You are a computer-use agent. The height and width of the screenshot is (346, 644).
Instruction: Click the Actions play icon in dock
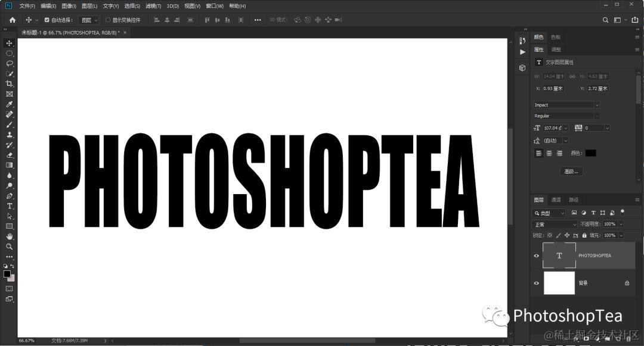click(522, 52)
